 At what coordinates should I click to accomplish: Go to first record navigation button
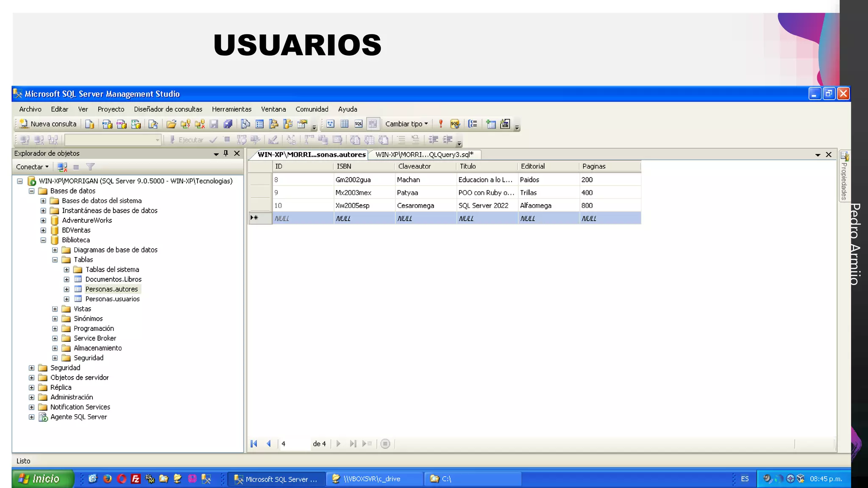[x=254, y=444]
